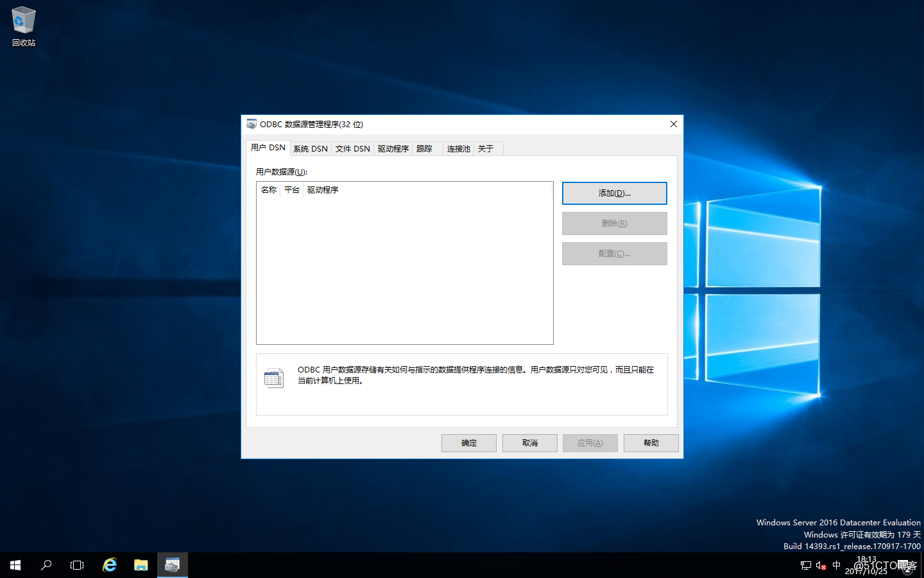
Task: Click the ODBC title bar icon
Action: coord(252,124)
